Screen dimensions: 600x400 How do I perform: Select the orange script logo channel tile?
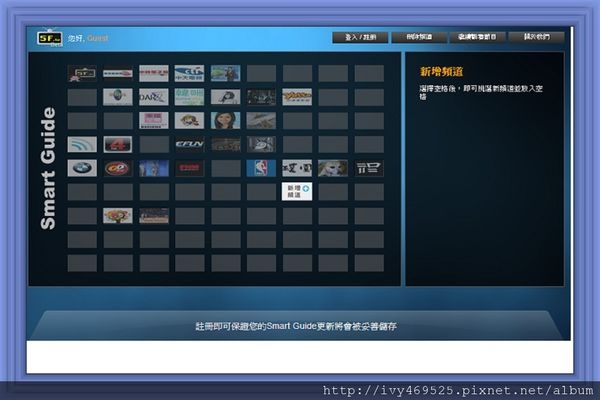point(297,97)
